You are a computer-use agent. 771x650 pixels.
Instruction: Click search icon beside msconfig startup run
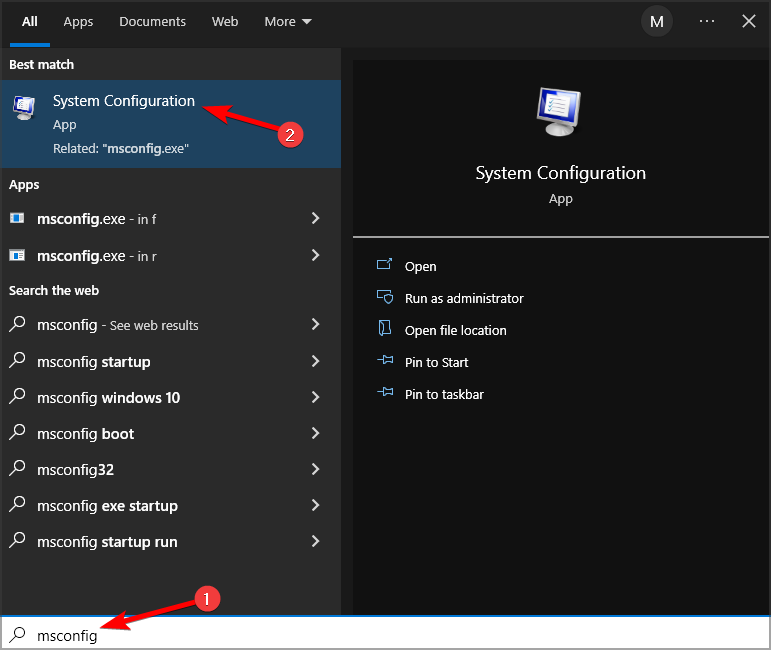[x=17, y=541]
